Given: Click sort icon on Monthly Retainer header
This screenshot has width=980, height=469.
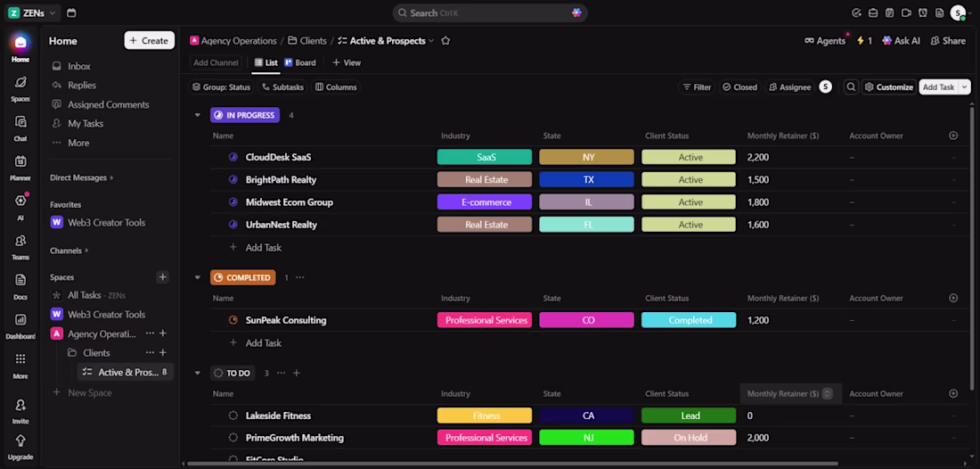Looking at the screenshot, I should 827,393.
